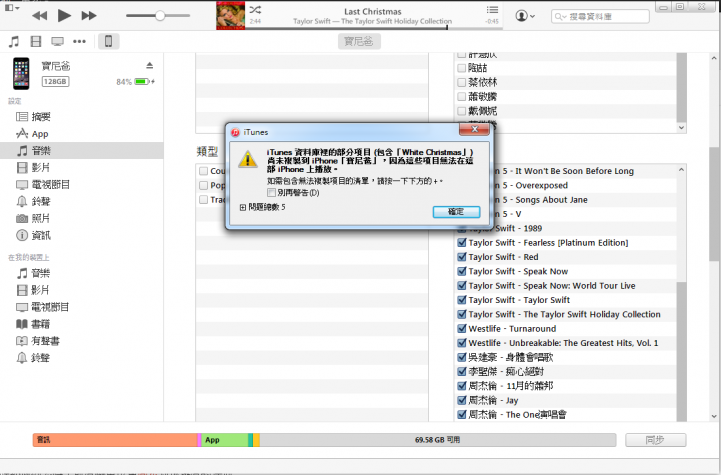Open the account user menu

[525, 16]
